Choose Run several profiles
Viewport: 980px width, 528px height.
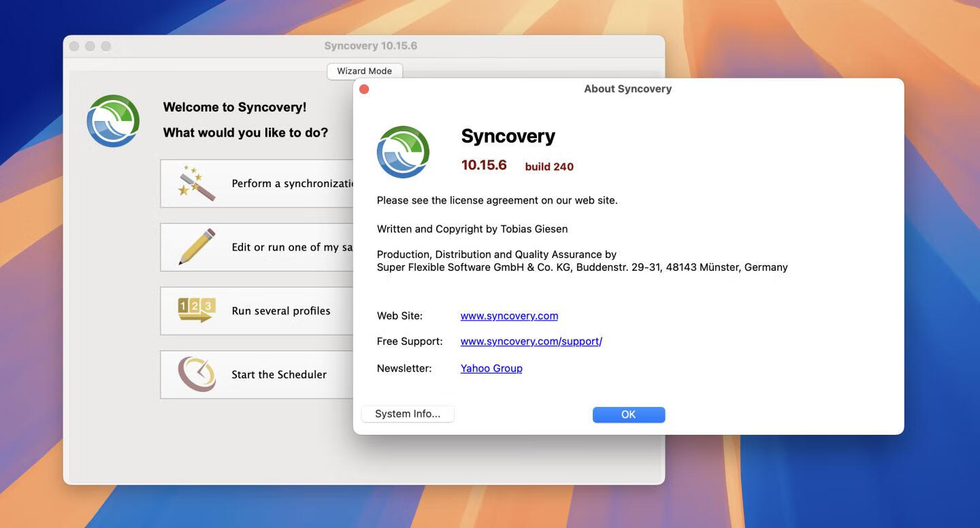[x=257, y=311]
